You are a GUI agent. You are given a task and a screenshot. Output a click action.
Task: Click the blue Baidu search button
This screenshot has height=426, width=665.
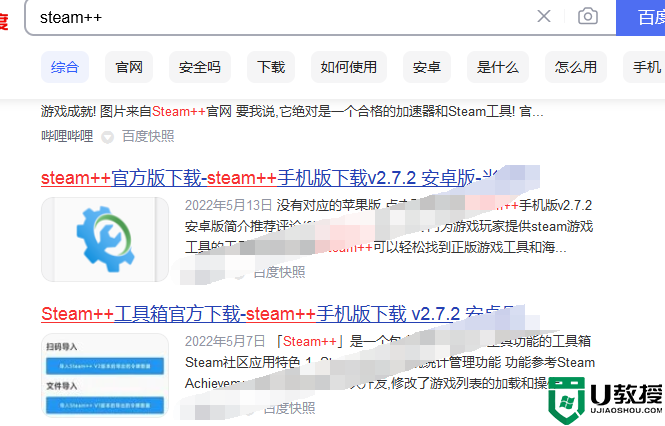(640, 17)
